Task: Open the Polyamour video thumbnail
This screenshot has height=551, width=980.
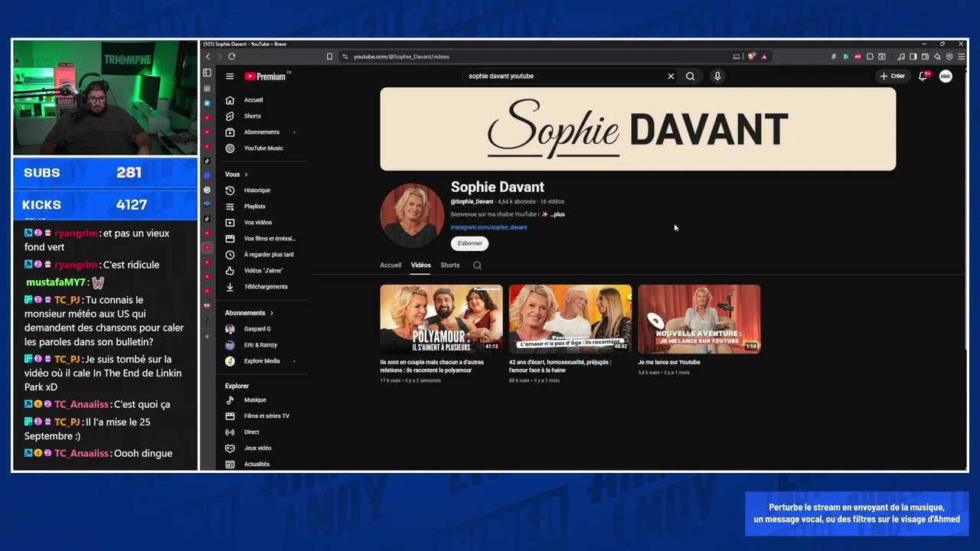Action: coord(442,319)
